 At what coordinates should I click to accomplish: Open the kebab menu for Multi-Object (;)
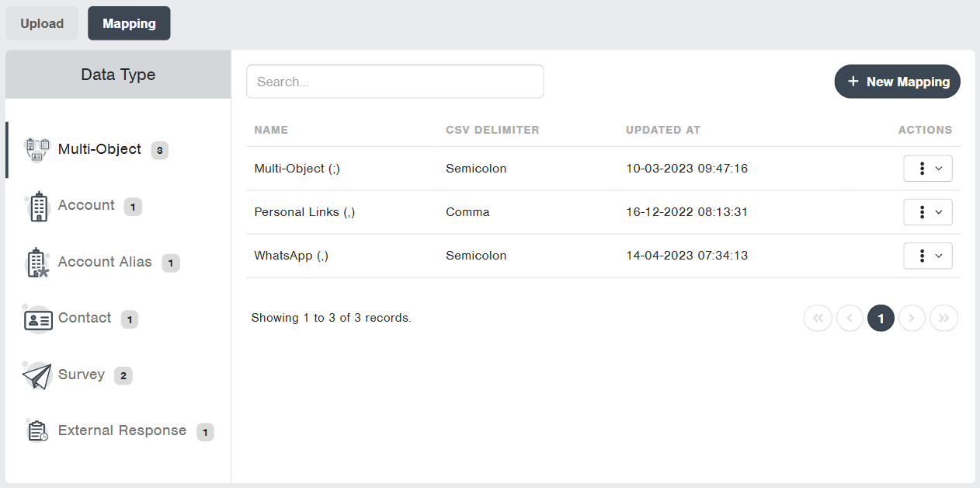(x=923, y=168)
